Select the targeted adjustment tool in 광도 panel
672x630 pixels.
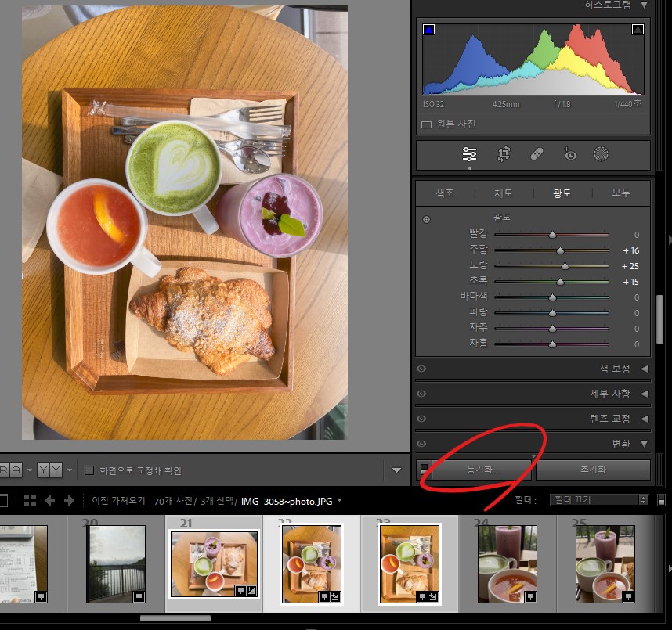(426, 220)
